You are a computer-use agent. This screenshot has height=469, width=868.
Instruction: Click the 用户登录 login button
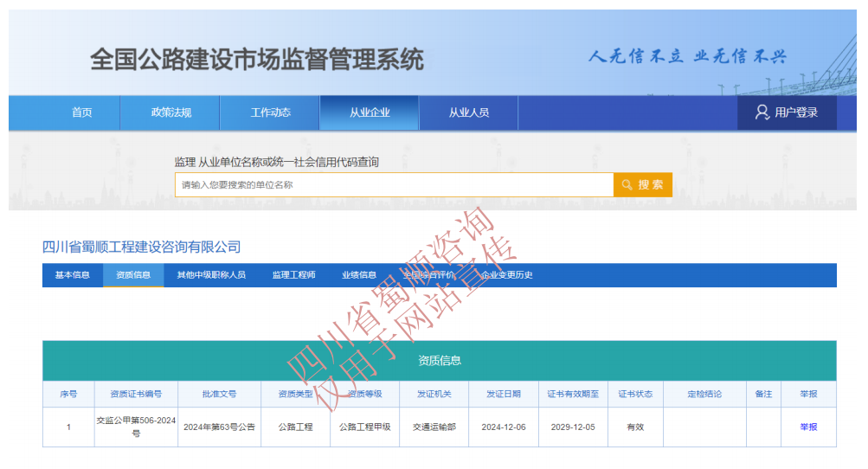[787, 112]
